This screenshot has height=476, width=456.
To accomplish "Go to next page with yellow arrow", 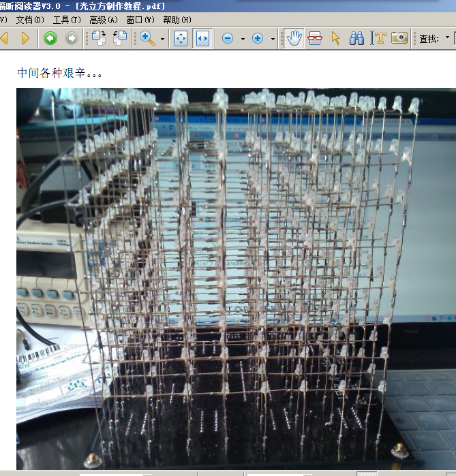I will [x=25, y=39].
